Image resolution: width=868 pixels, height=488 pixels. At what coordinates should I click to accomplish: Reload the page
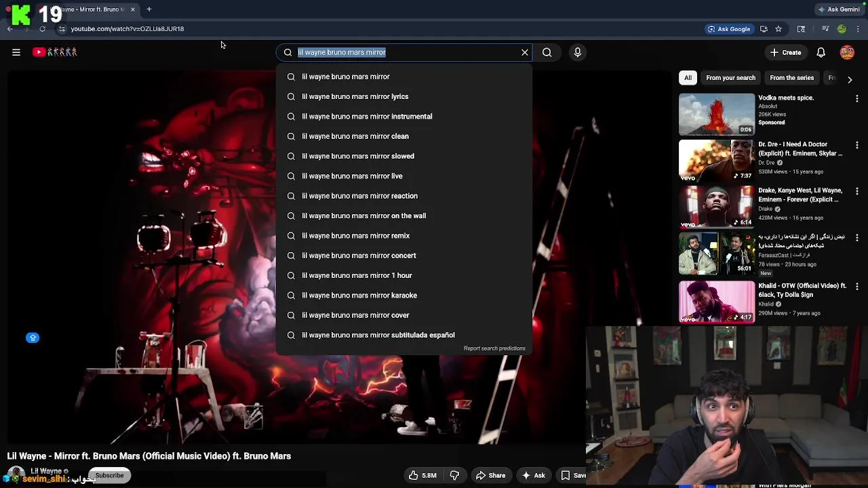42,29
